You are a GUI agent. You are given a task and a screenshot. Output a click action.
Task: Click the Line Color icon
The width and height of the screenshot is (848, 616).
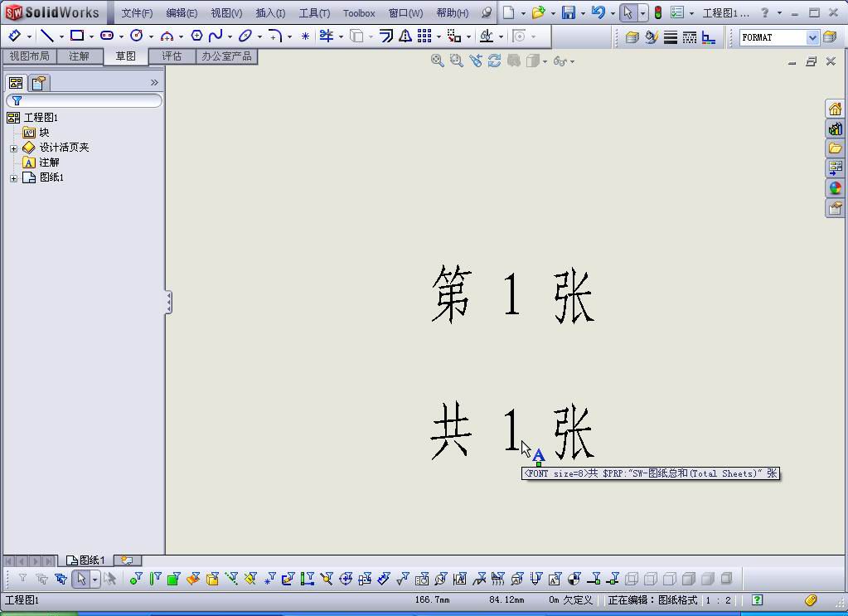pyautogui.click(x=652, y=37)
